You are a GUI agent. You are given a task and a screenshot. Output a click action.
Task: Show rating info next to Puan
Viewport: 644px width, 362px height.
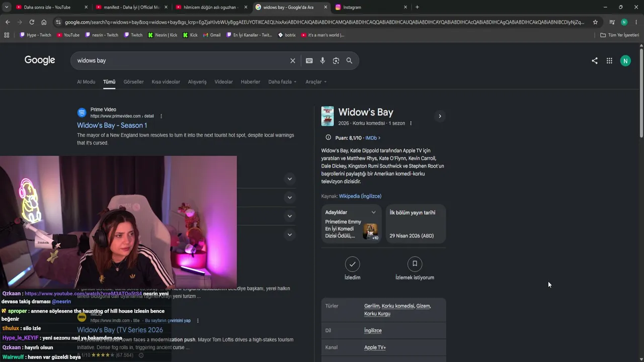[329, 138]
